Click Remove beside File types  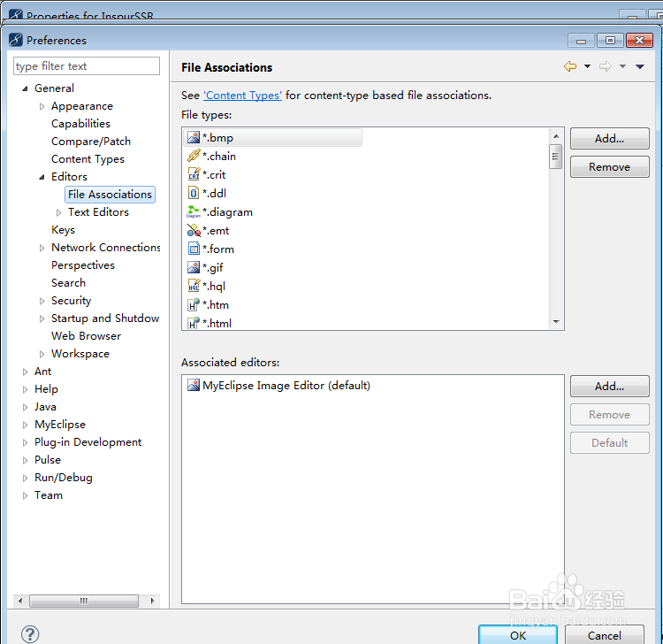click(x=609, y=166)
